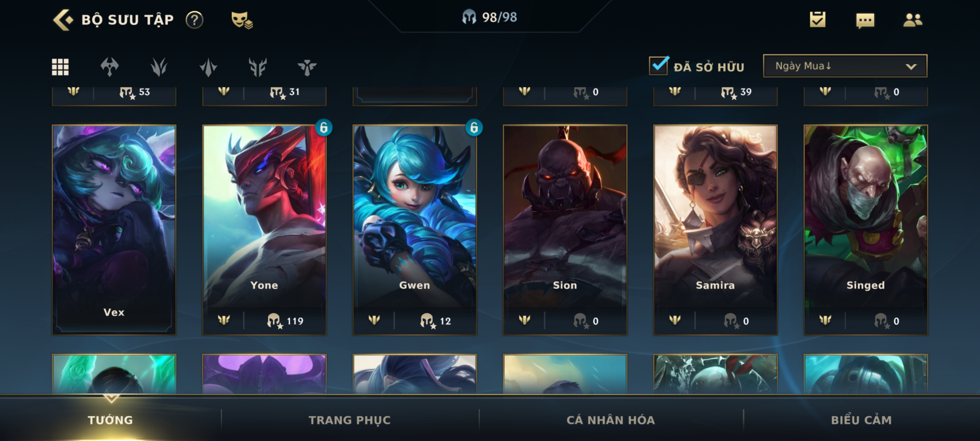Toggle the ĐÃ SỞ HỮU checkbox
Screen dimensions: 980x441
pos(658,66)
